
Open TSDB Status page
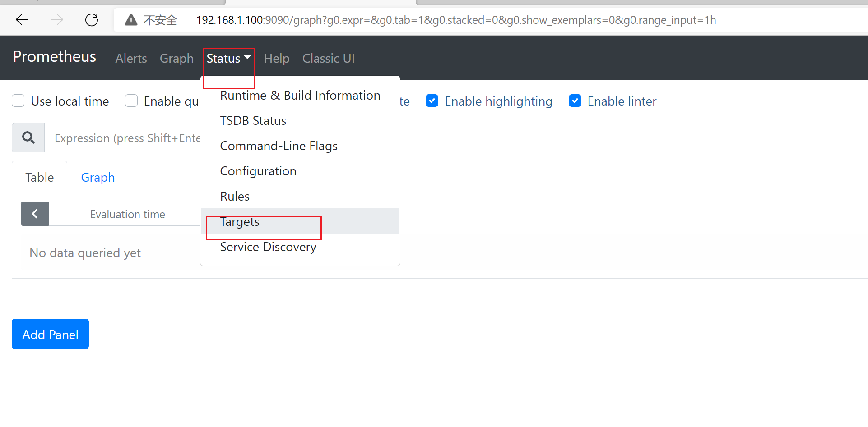click(x=300, y=121)
